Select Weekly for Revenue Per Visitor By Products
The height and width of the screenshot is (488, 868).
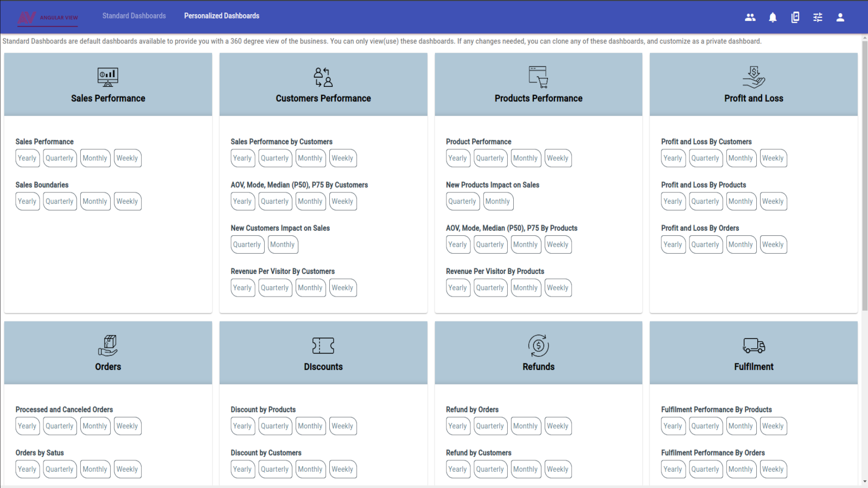[558, 288]
